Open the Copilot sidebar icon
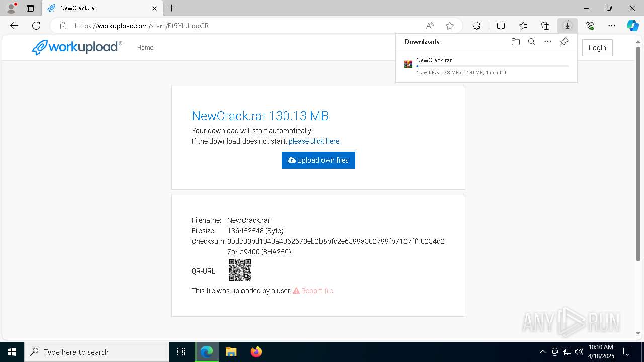Viewport: 644px width, 362px height. point(633,26)
